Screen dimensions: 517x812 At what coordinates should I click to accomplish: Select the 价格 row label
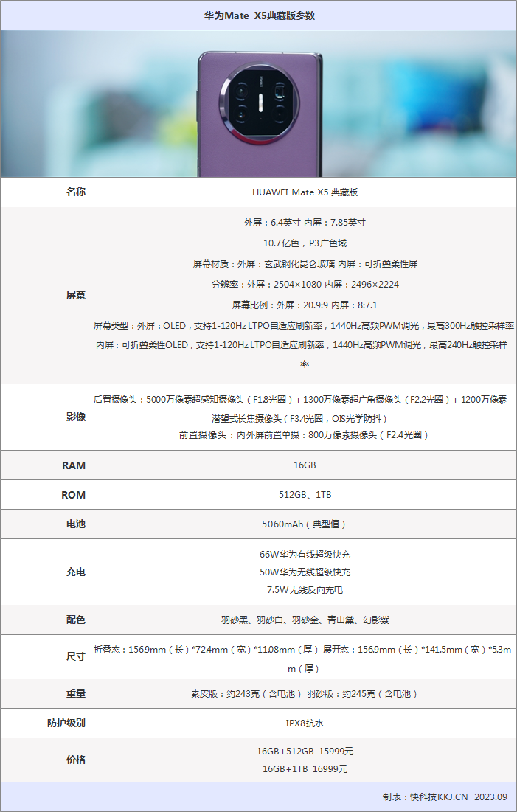[76, 760]
